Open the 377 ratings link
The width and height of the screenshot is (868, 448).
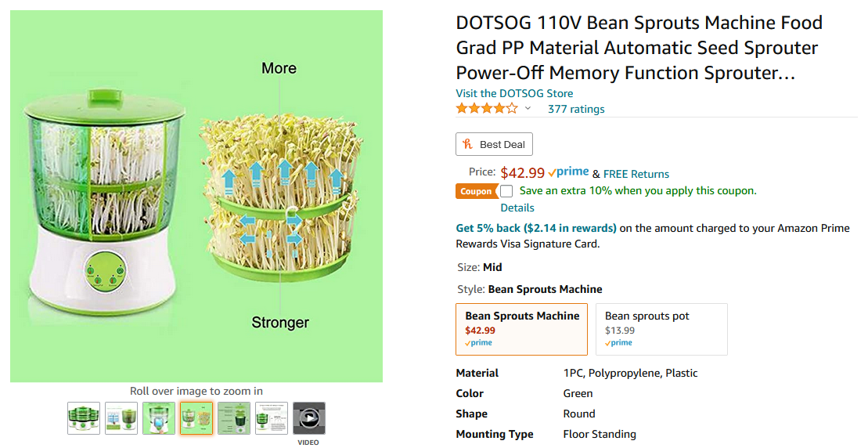click(576, 109)
